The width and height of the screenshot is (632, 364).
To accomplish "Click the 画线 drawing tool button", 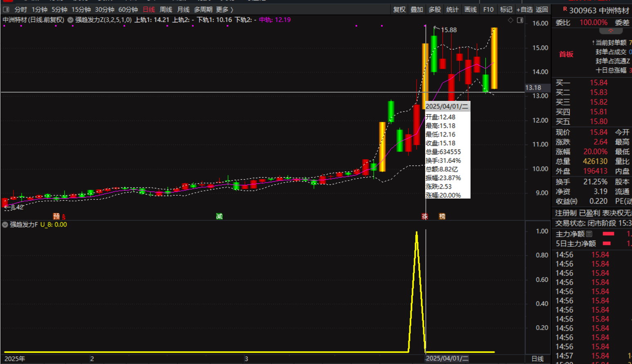I will pyautogui.click(x=471, y=9).
